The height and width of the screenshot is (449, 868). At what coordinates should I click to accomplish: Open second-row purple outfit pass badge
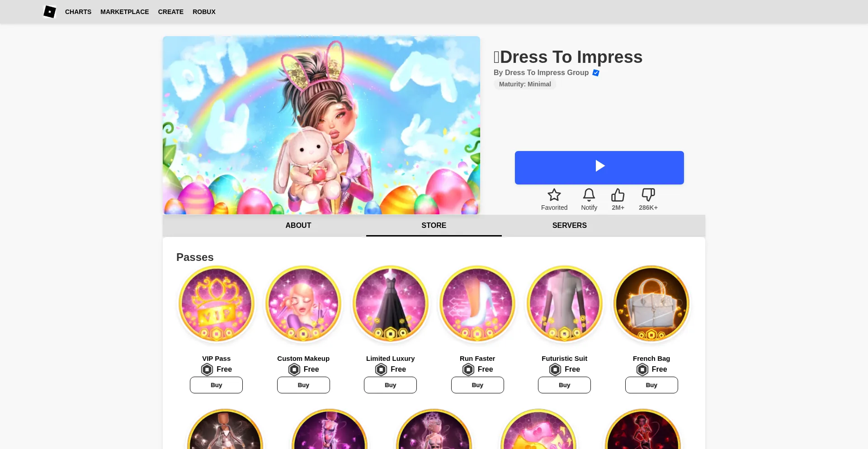(330, 429)
